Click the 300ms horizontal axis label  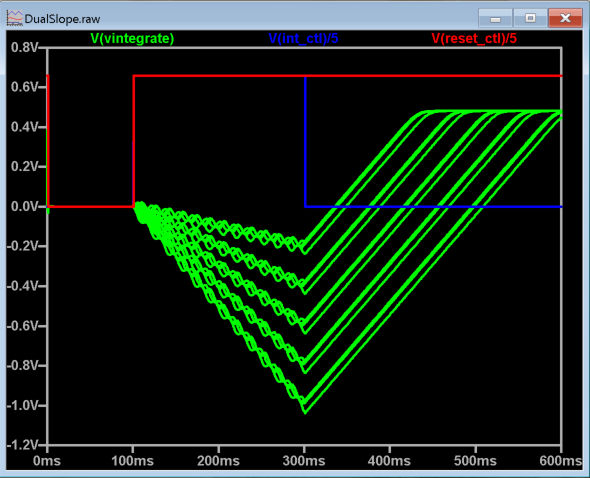(x=304, y=461)
